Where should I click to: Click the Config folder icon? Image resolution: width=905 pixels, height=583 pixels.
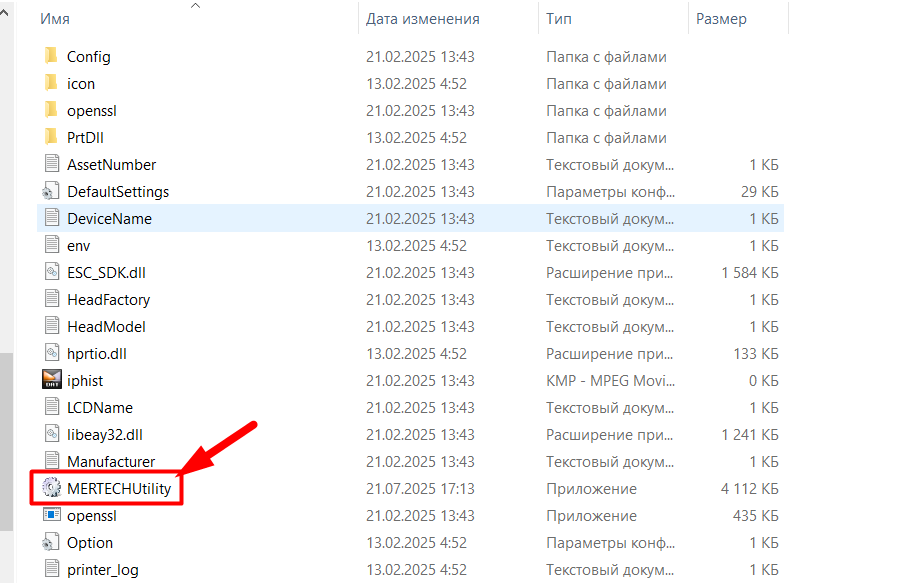(x=51, y=57)
